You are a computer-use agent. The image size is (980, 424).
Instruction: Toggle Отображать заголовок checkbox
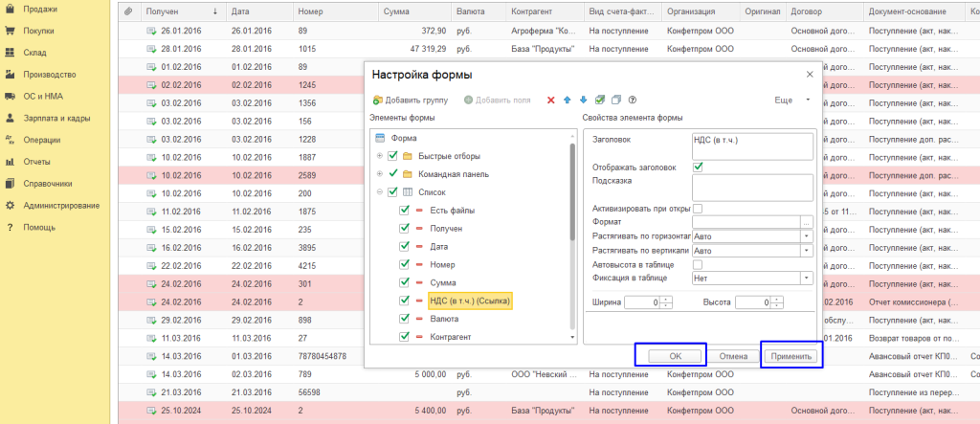coord(699,167)
